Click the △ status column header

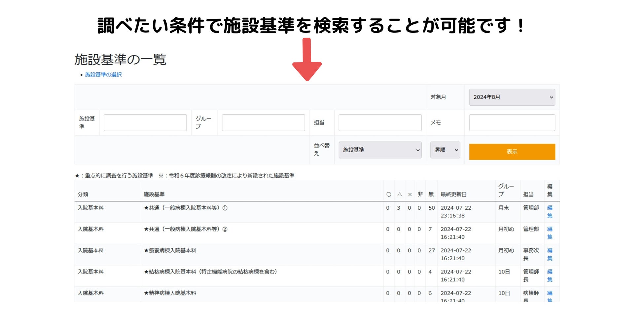pos(400,195)
